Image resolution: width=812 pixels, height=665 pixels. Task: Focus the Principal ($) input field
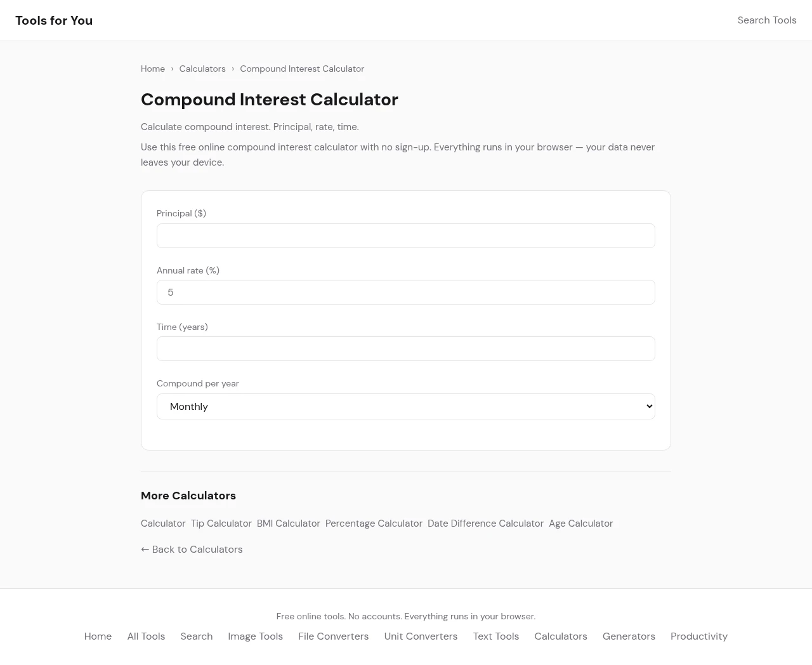(x=405, y=235)
